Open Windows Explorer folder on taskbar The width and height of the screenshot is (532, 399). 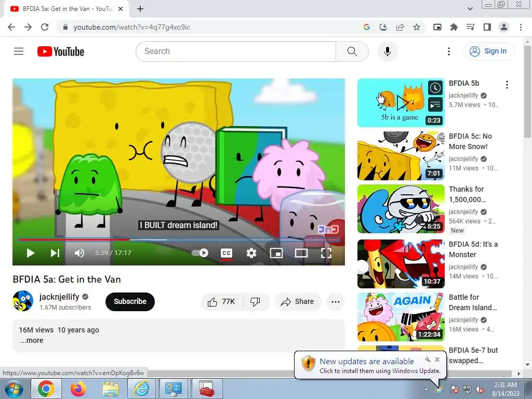pos(111,389)
